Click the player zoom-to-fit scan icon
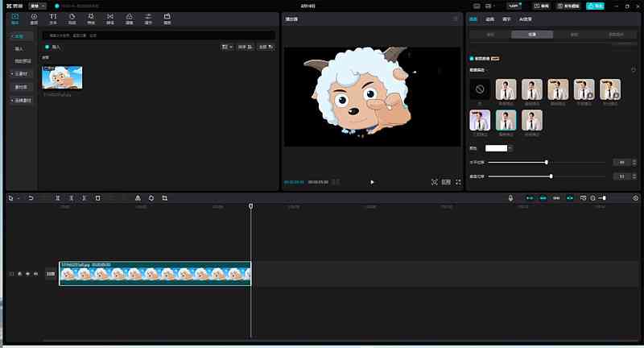Image resolution: width=644 pixels, height=348 pixels. pyautogui.click(x=434, y=182)
